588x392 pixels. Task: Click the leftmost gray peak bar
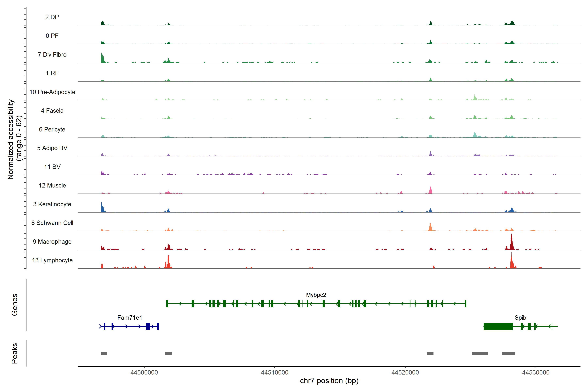click(x=104, y=353)
